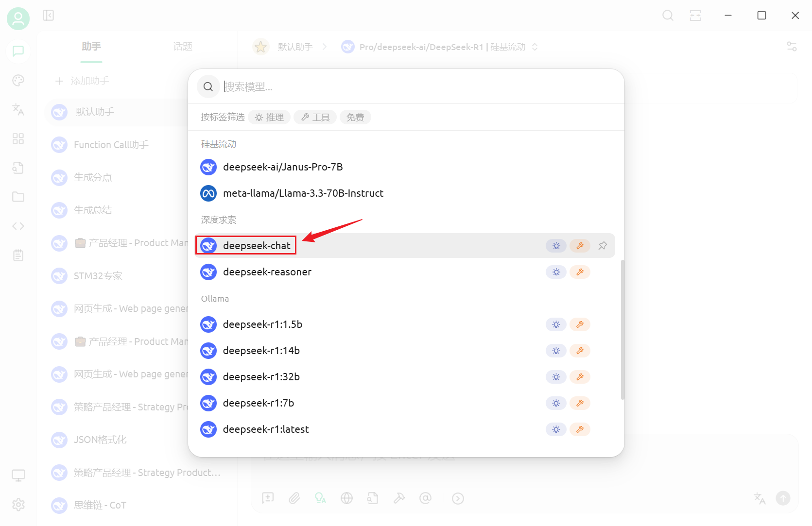Image resolution: width=812 pixels, height=526 pixels.
Task: Switch to the 助手 tab
Action: [x=91, y=47]
